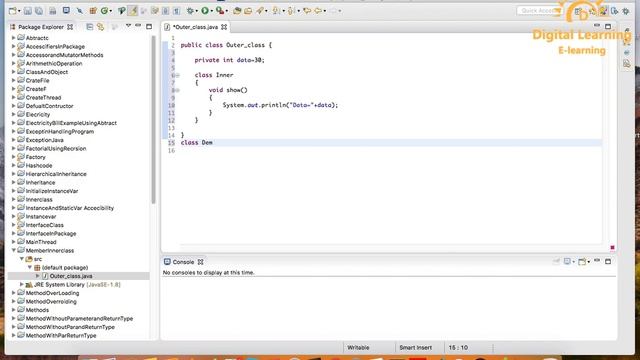640x360 pixels.
Task: Click the New file wizard icon
Action: 12,11
